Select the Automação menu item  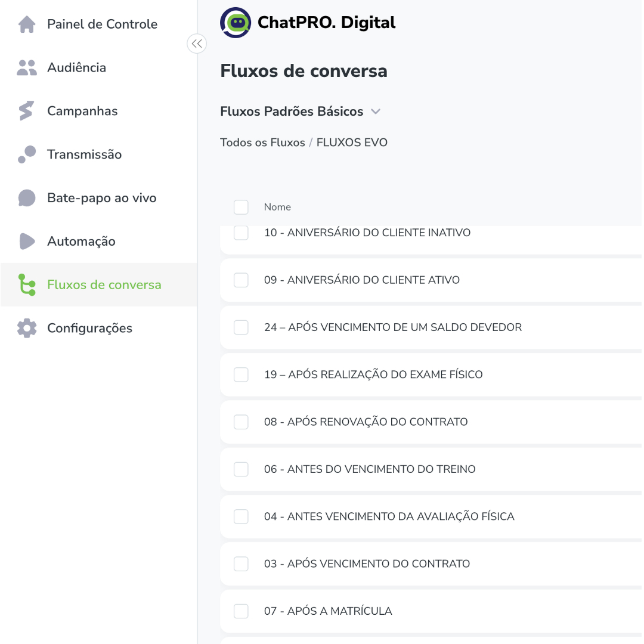81,241
